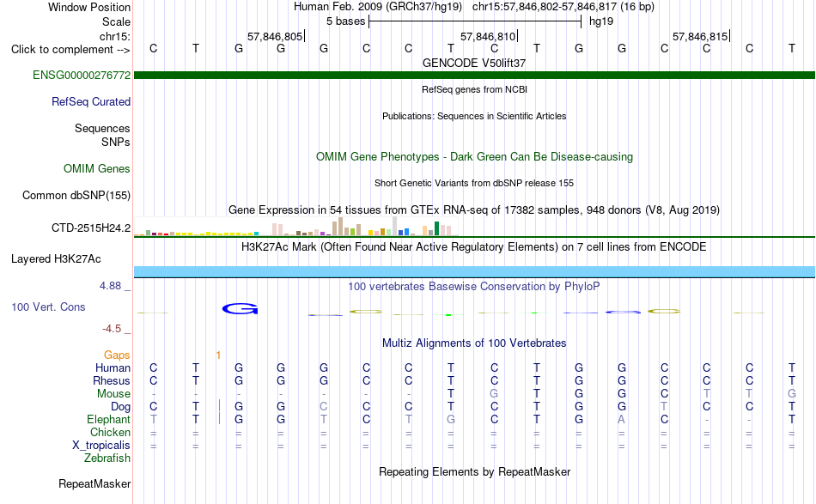This screenshot has height=504, width=816.
Task: Click the 4.88 PhyloP upper scale value
Action: (x=110, y=286)
